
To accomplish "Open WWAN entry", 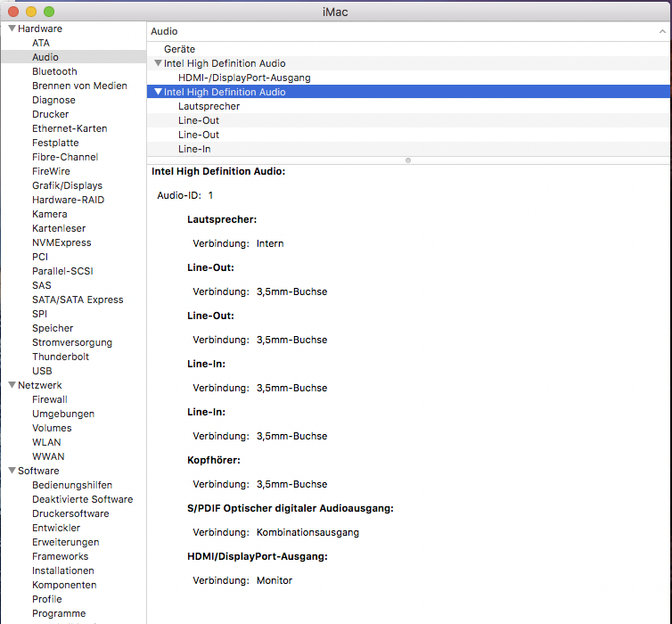I will pos(48,456).
